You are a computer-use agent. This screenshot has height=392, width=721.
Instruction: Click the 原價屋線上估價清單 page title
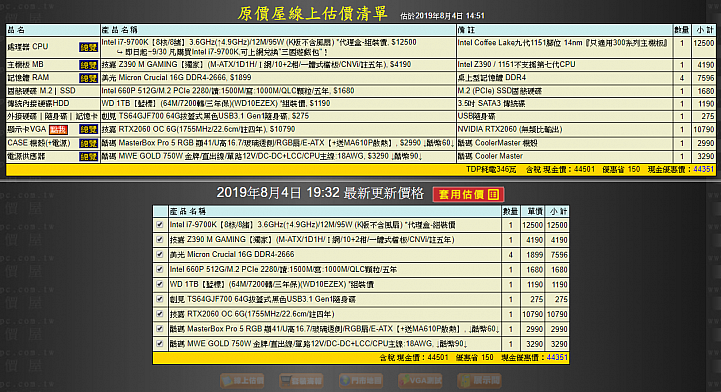(x=313, y=13)
